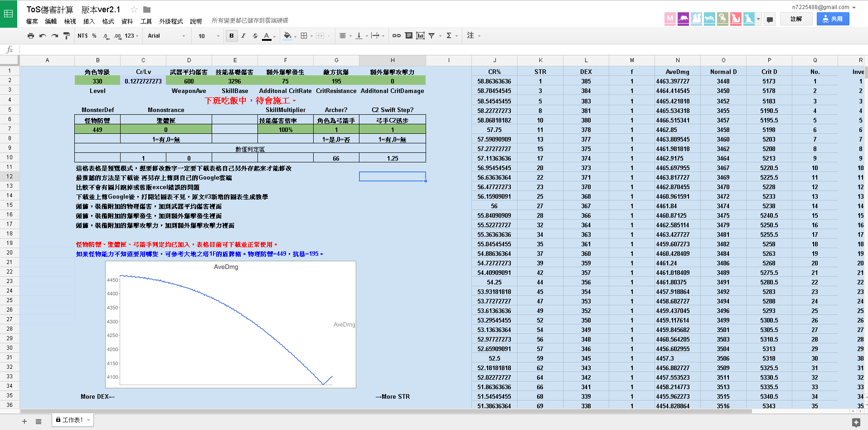Open the Arial font dropdown
The width and height of the screenshot is (868, 430).
[166, 36]
